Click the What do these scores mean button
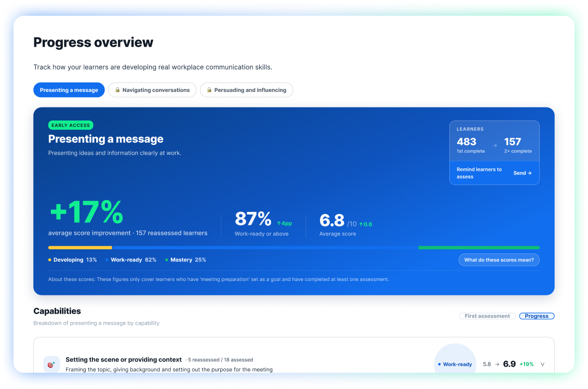This screenshot has height=389, width=588. tap(499, 260)
